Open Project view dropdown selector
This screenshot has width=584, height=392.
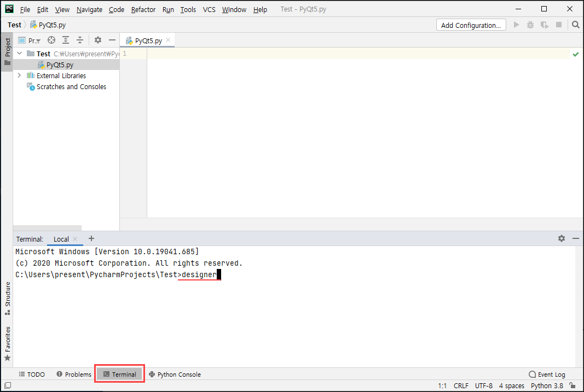point(30,40)
